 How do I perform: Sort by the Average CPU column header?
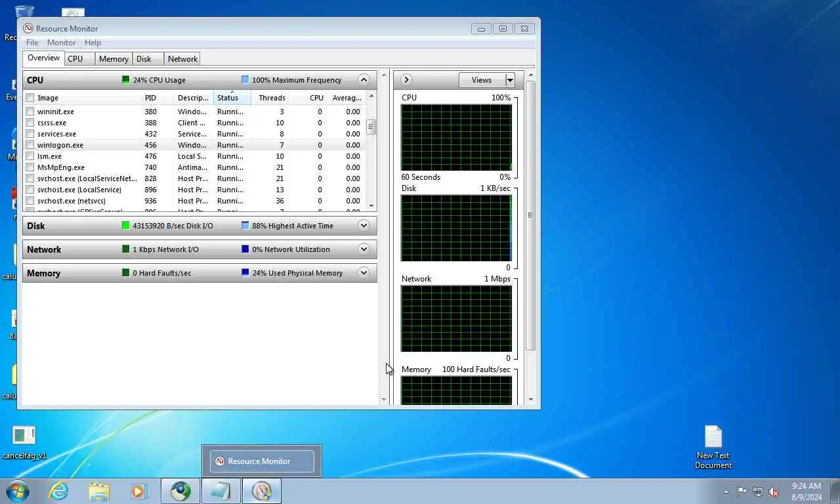tap(346, 98)
